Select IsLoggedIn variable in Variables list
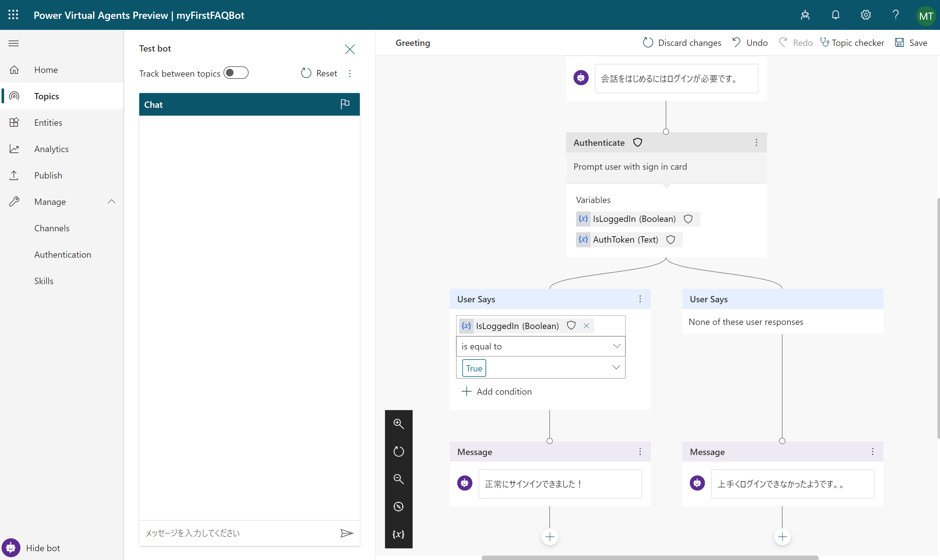The height and width of the screenshot is (560, 940). [x=638, y=219]
